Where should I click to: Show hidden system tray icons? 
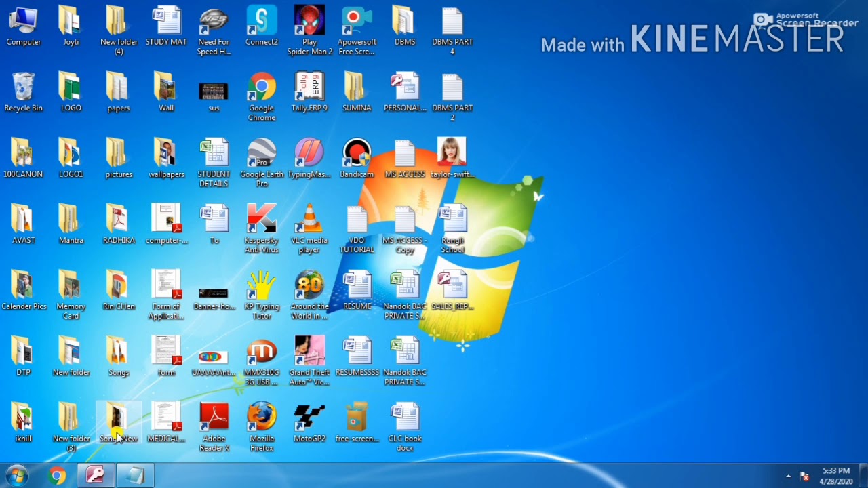coord(788,476)
